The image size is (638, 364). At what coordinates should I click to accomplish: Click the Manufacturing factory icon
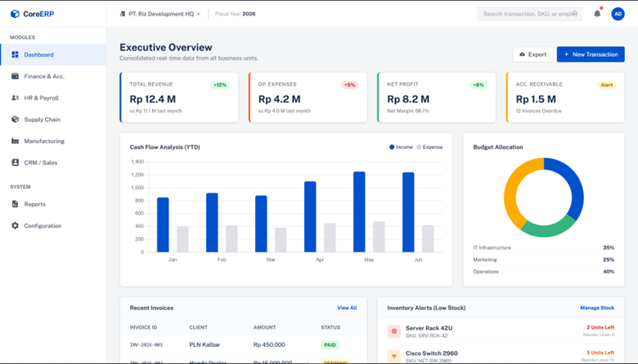click(x=15, y=142)
